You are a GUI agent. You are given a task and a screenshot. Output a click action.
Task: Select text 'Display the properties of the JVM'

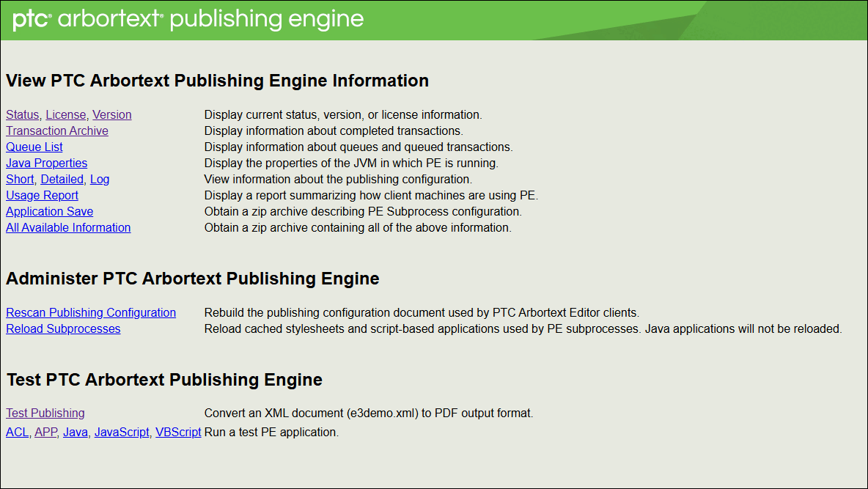(291, 163)
